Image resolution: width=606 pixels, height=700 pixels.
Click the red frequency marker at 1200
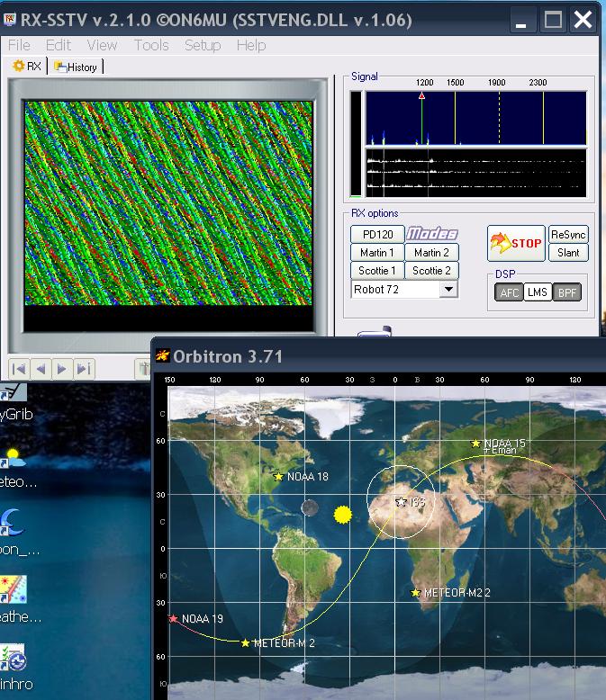pyautogui.click(x=421, y=95)
